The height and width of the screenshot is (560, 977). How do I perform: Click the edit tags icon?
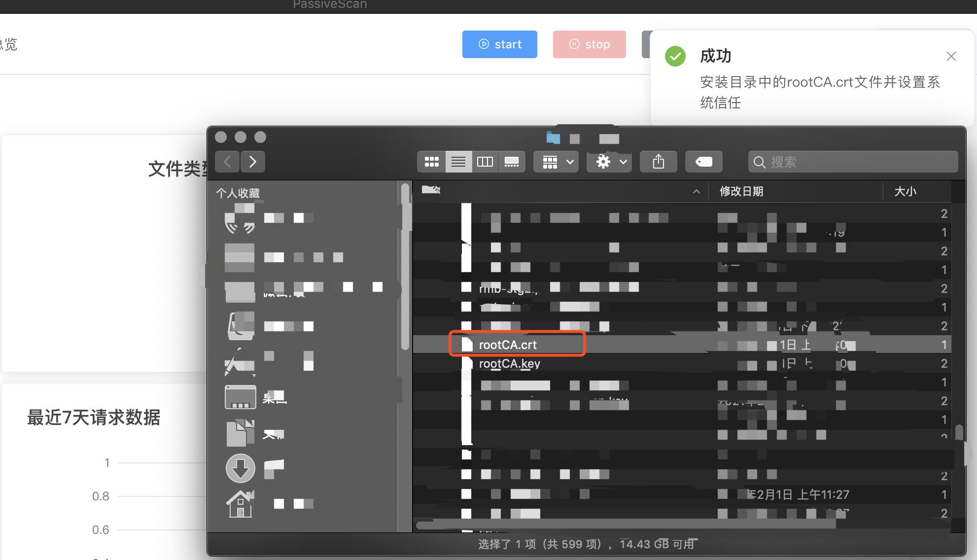(703, 162)
